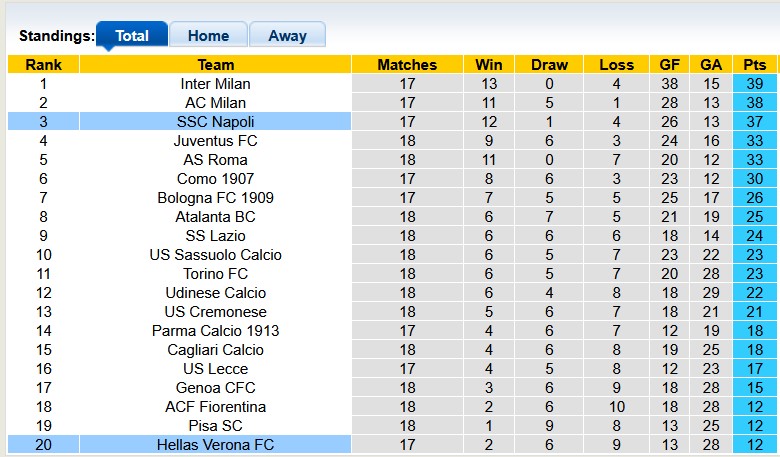The image size is (780, 457).
Task: Click the Pts column header
Action: coord(754,65)
